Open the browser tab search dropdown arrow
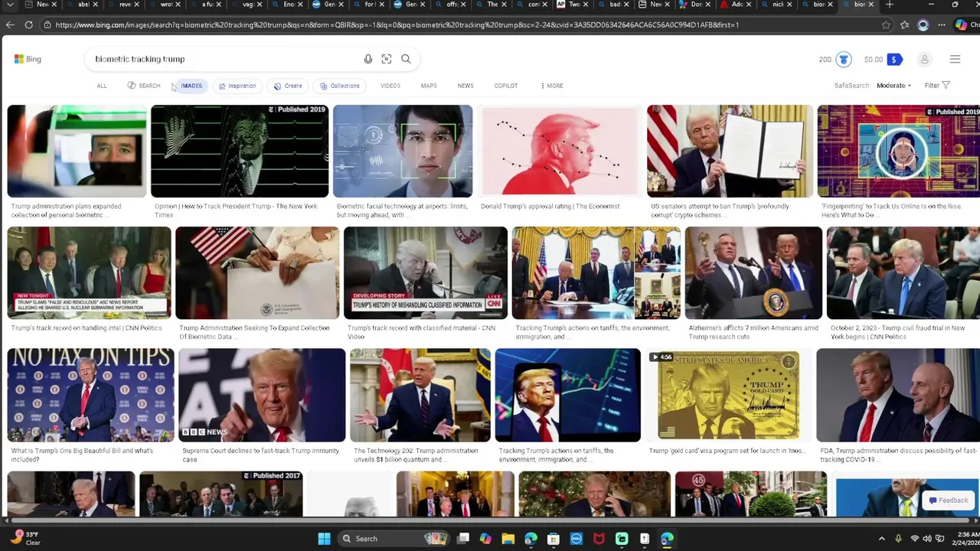This screenshot has width=980, height=551. point(10,5)
